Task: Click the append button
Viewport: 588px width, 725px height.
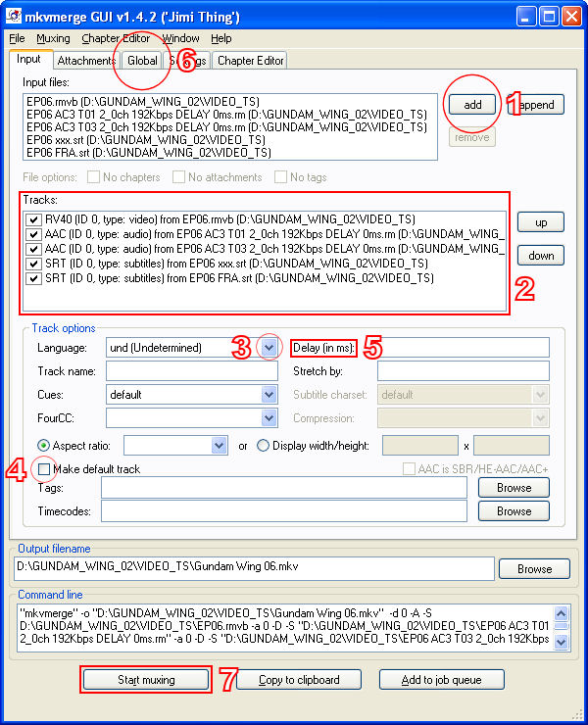Action: pyautogui.click(x=536, y=105)
